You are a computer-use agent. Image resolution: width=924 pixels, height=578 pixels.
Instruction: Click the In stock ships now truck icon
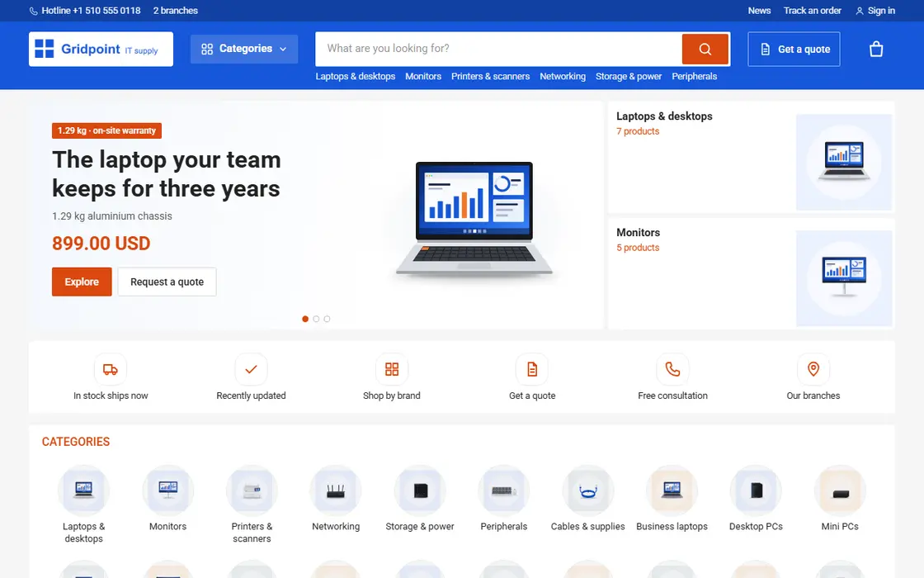click(x=111, y=369)
